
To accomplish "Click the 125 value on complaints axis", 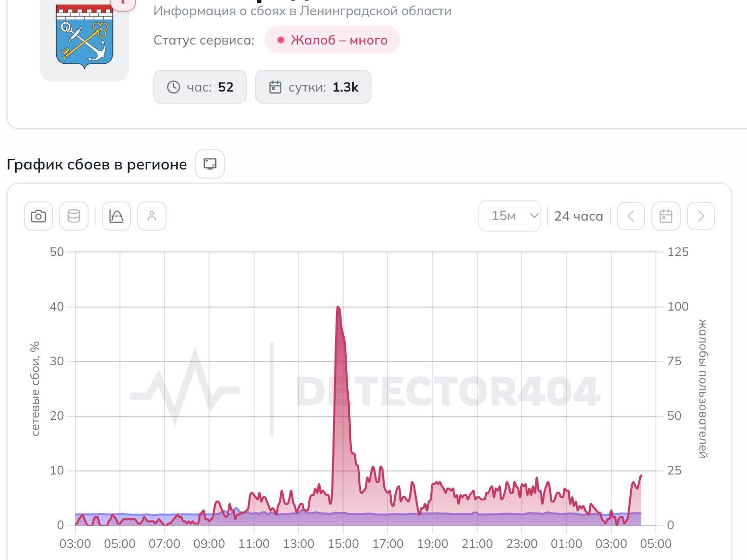I will (678, 252).
